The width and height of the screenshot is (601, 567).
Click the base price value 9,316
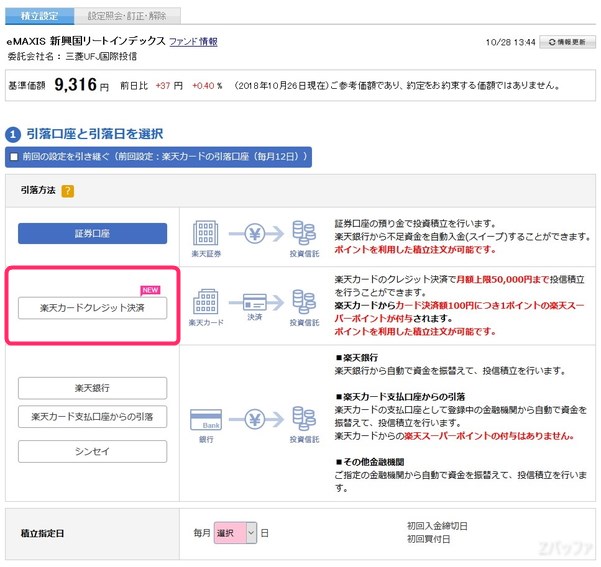tap(76, 84)
